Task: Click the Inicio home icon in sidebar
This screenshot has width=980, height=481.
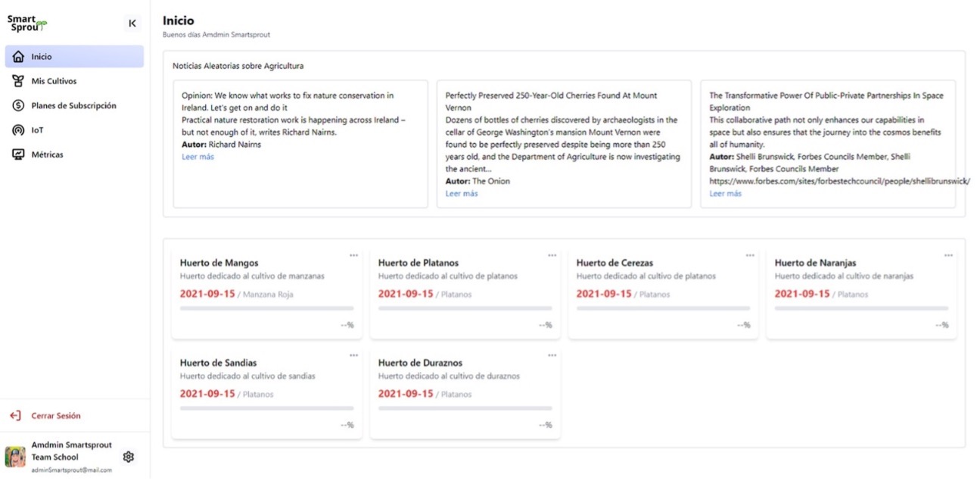Action: click(18, 57)
